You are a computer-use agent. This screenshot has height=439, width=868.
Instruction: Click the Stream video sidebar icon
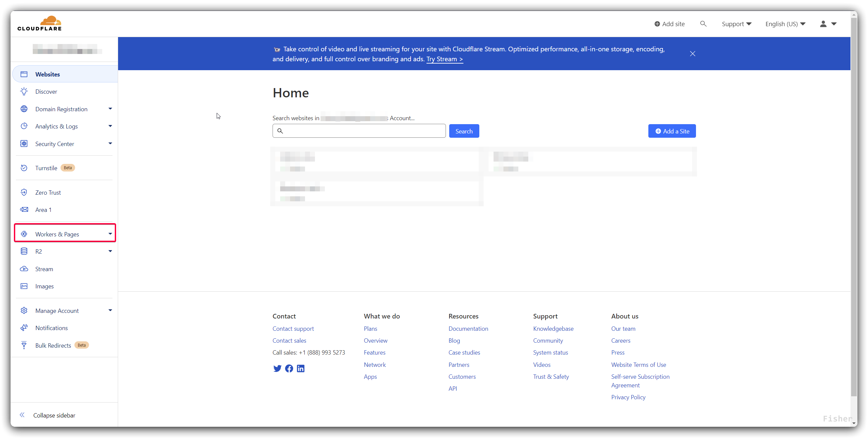tap(24, 268)
